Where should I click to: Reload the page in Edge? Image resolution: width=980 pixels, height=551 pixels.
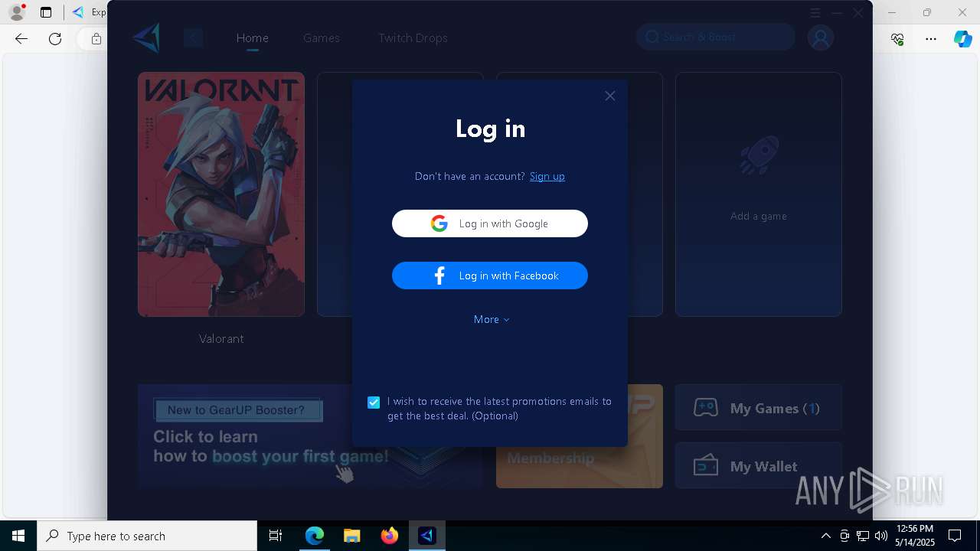coord(55,38)
